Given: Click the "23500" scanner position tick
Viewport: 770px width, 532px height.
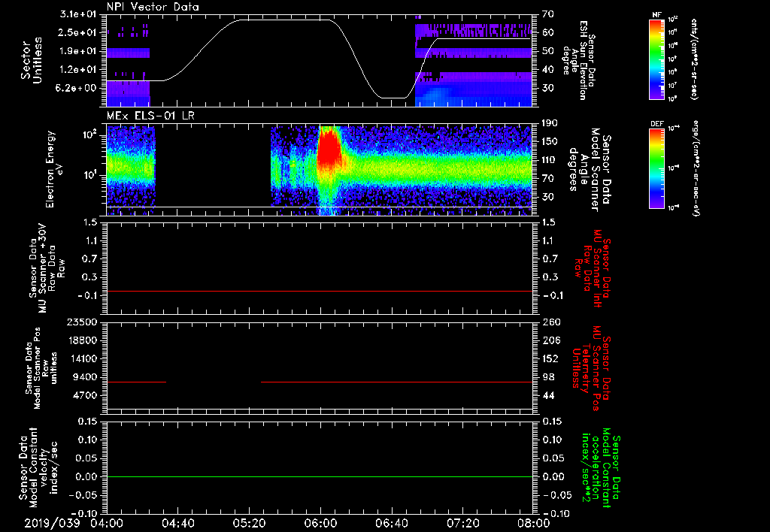Looking at the screenshot, I should [83, 322].
